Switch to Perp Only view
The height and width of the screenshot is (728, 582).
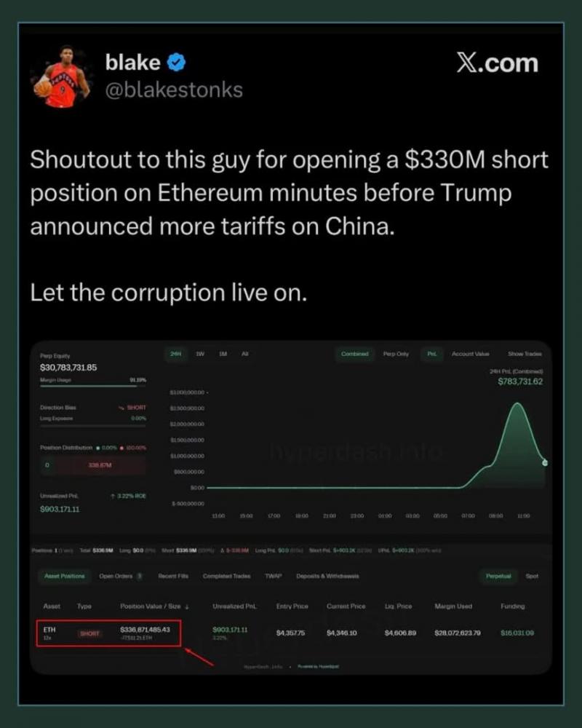(x=396, y=354)
